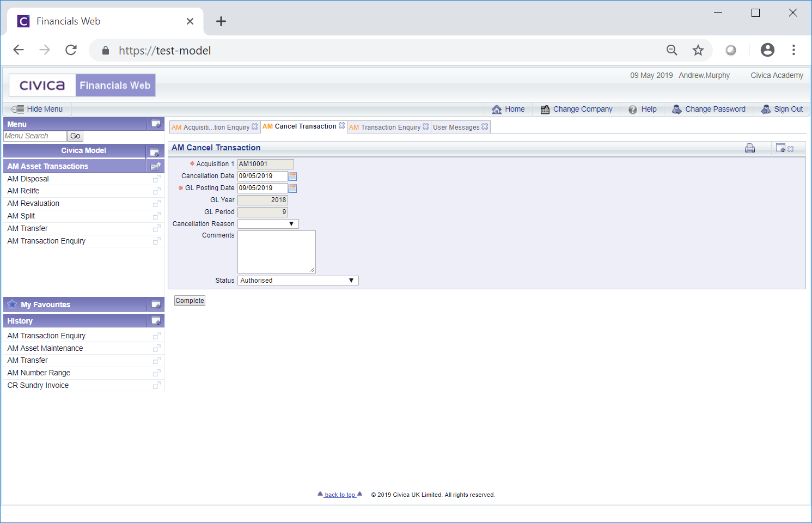This screenshot has height=523, width=812.
Task: Click new-window icon beside AM Number Range
Action: (x=157, y=373)
